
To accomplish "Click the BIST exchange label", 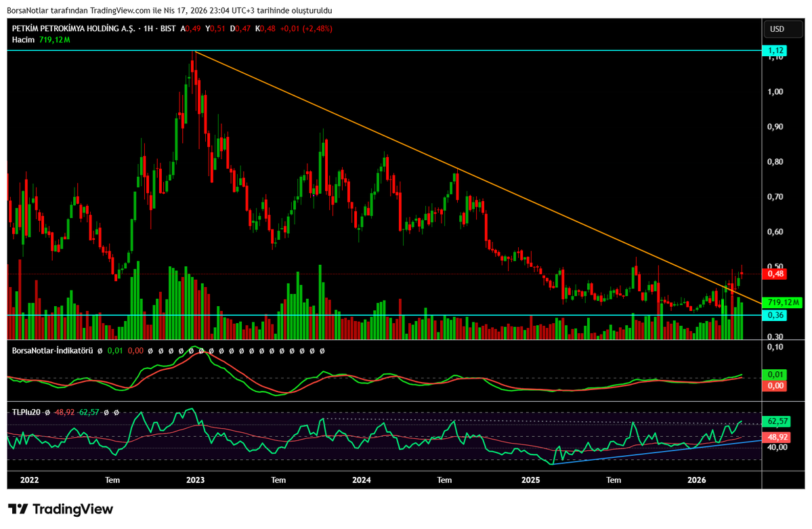I will [168, 29].
